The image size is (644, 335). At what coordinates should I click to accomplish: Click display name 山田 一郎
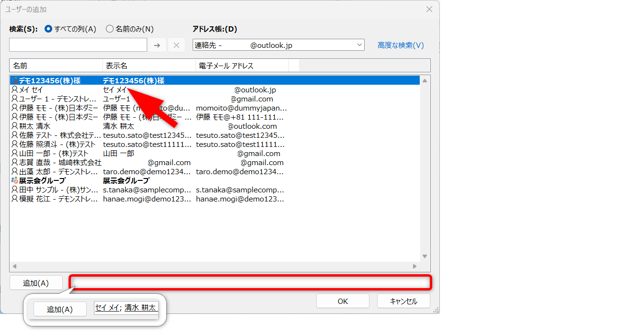(118, 154)
